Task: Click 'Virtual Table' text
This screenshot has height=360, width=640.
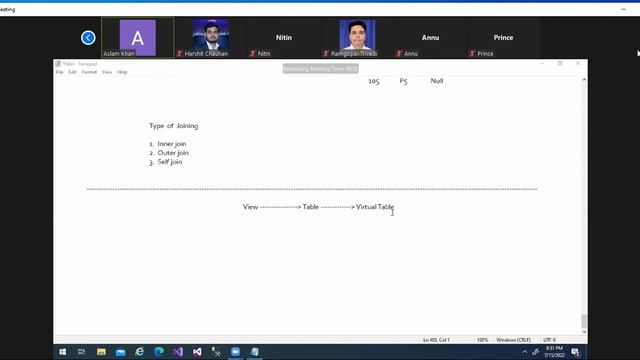Action: pos(375,207)
